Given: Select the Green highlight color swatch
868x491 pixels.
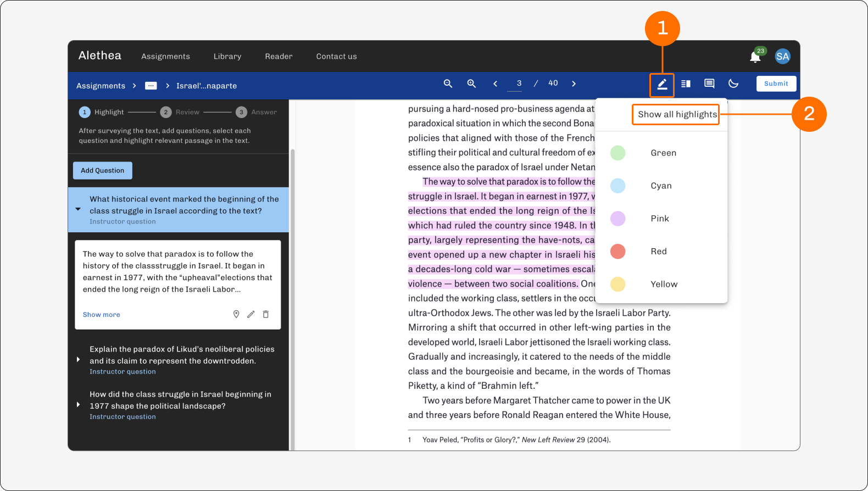Looking at the screenshot, I should tap(618, 153).
